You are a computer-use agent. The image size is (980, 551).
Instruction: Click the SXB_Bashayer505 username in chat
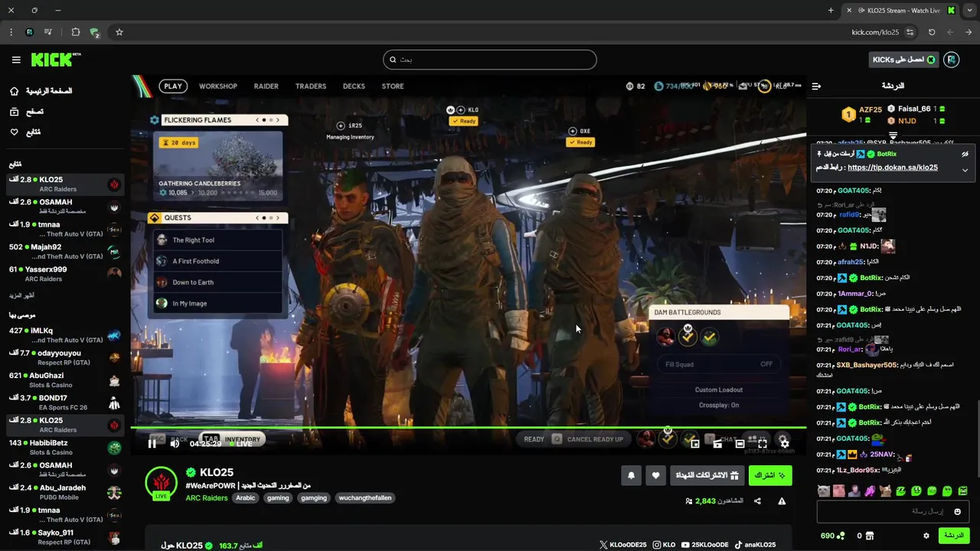[x=866, y=365]
